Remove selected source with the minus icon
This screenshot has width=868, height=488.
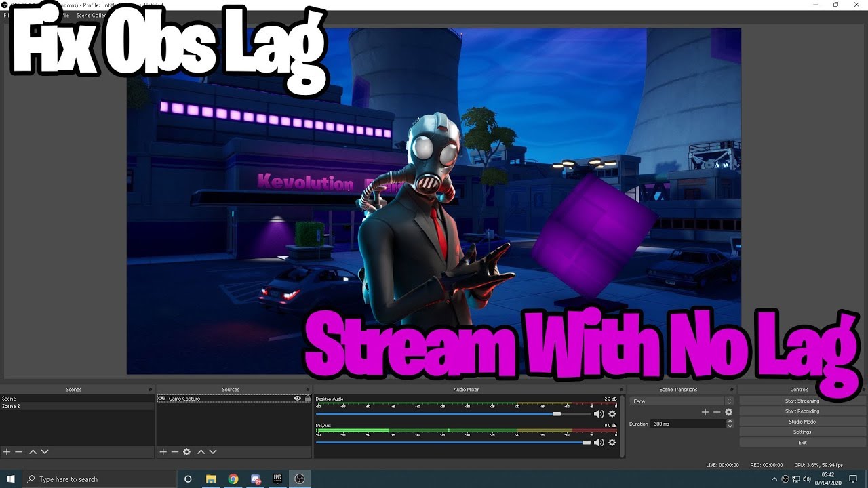coord(175,452)
